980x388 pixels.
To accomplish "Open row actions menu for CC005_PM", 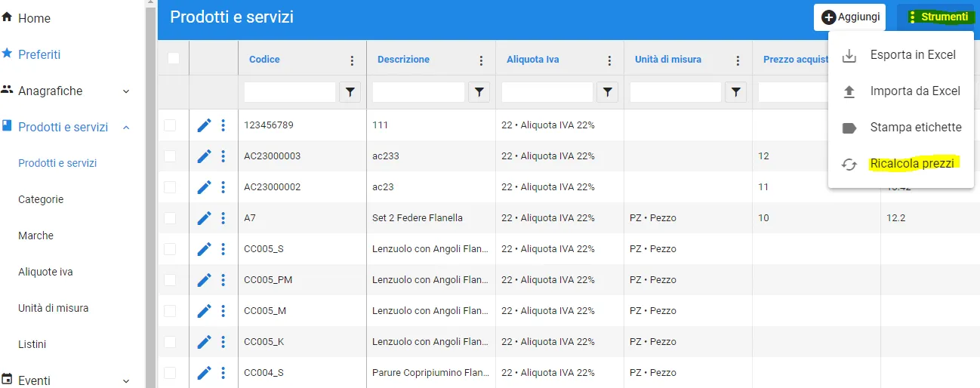I will coord(223,280).
